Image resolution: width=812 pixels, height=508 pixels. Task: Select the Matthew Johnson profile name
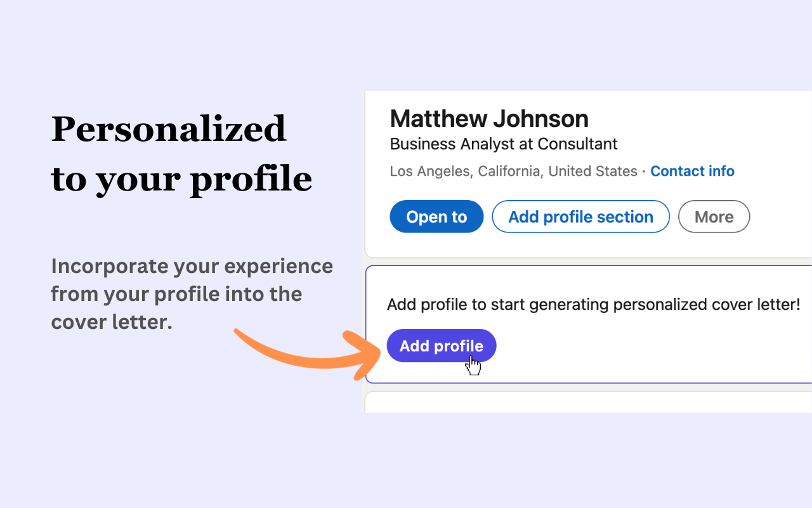pyautogui.click(x=489, y=119)
